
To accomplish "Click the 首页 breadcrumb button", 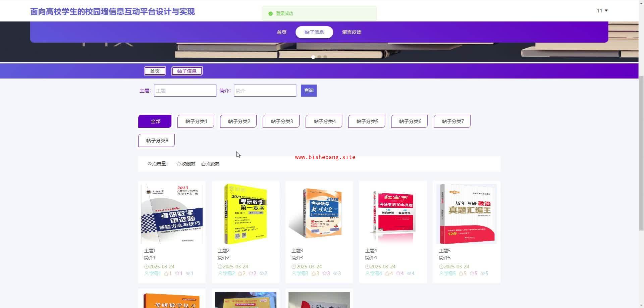I will pos(155,71).
